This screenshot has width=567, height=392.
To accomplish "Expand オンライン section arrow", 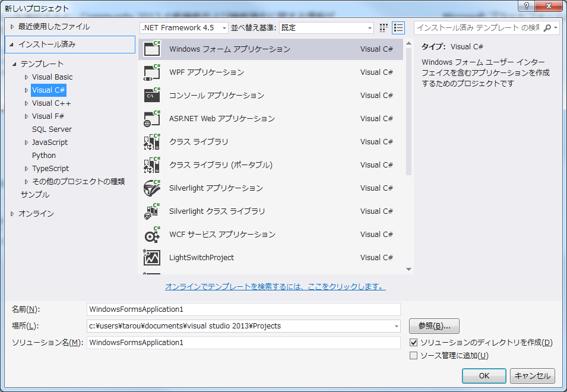I will (x=12, y=214).
